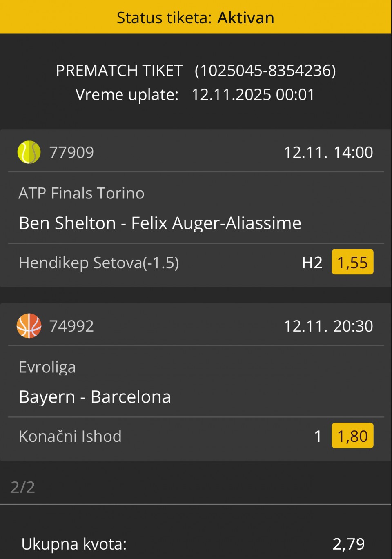
Task: Tap the orange basketball icon
Action: coord(29,326)
